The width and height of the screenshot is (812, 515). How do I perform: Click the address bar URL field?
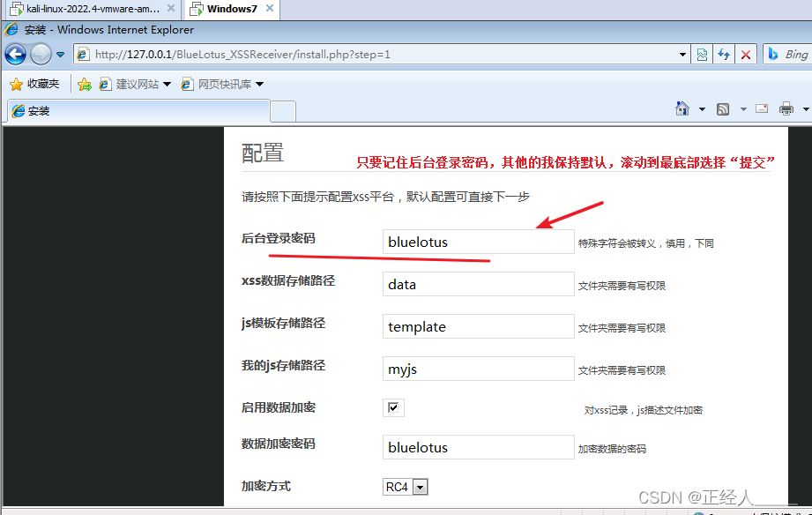click(384, 55)
